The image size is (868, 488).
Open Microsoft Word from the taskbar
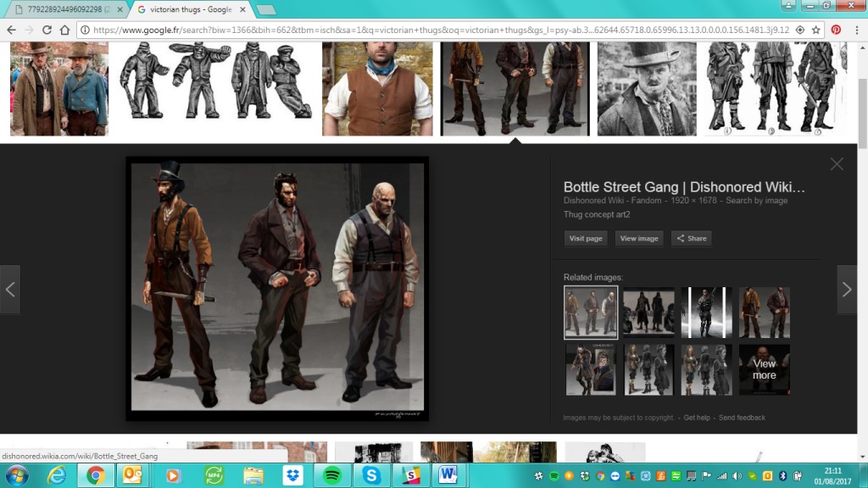tap(449, 475)
